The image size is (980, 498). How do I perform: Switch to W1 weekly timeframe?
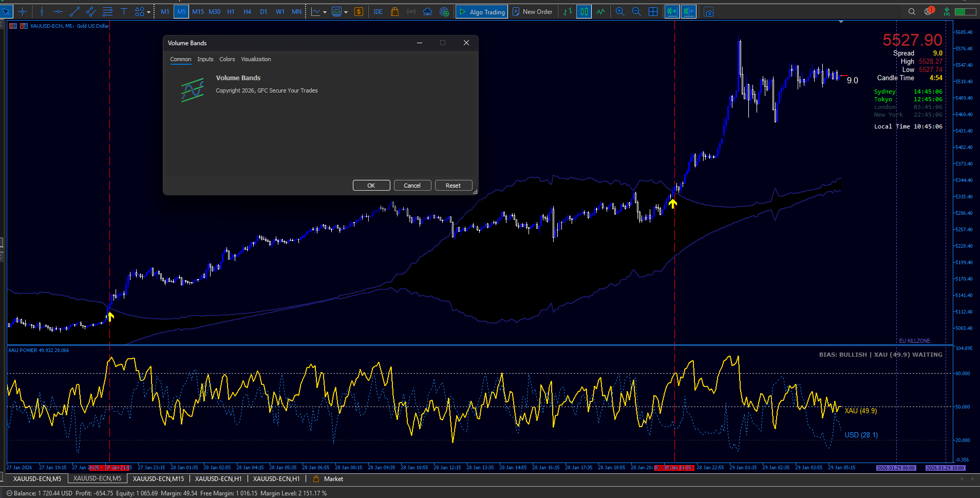[280, 11]
